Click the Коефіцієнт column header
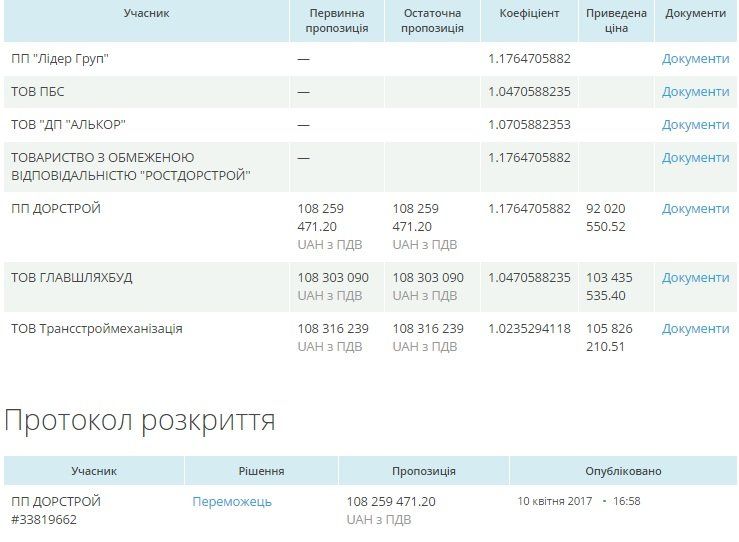This screenshot has height=542, width=739. (529, 13)
